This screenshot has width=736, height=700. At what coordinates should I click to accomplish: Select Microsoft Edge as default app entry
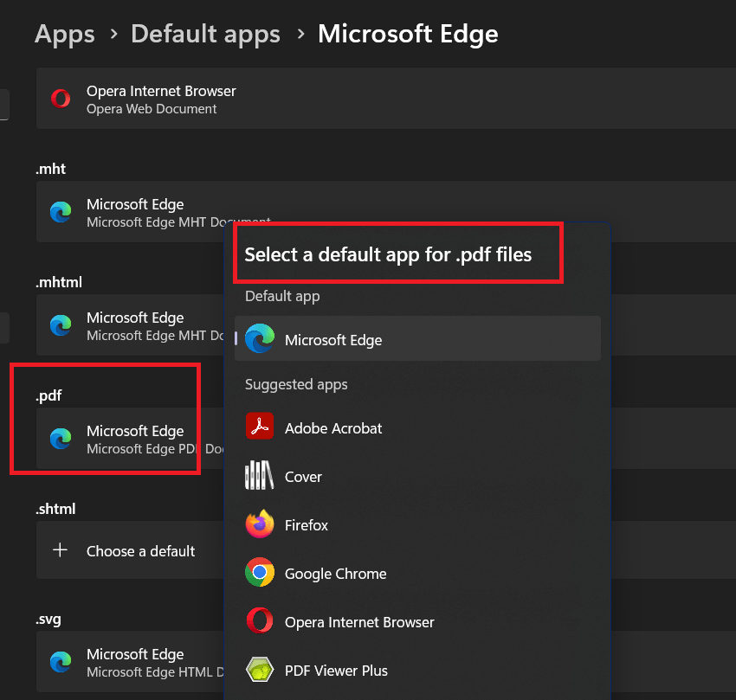pyautogui.click(x=417, y=338)
